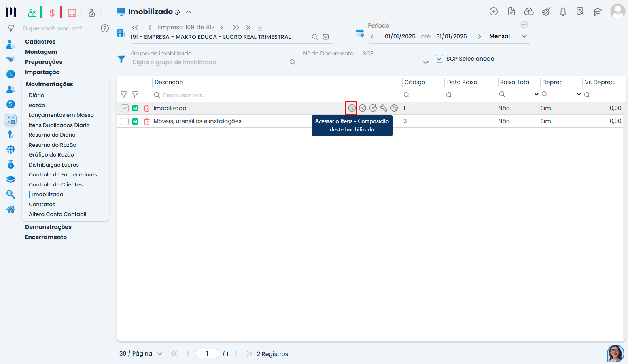This screenshot has height=364, width=628.
Task: Click the pie chart icon in the Imobilizado row
Action: point(394,108)
